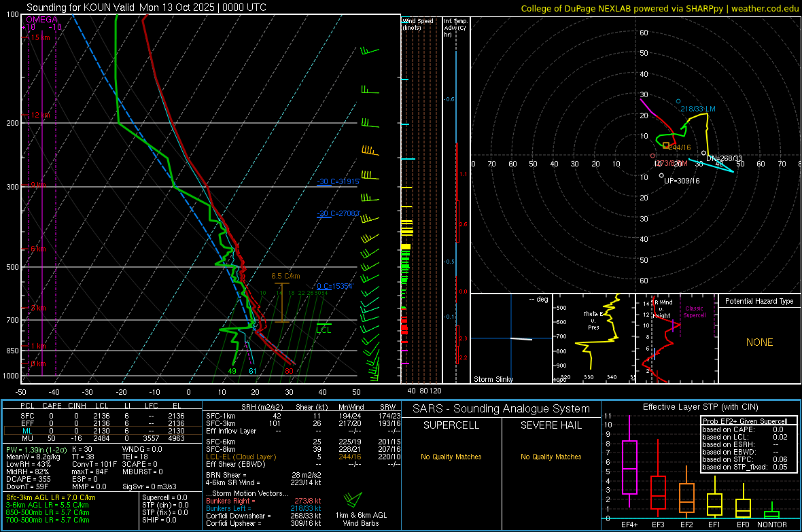Select the Eff Shear (EBWD) row
Image resolution: width=802 pixels, height=532 pixels.
pos(303,464)
